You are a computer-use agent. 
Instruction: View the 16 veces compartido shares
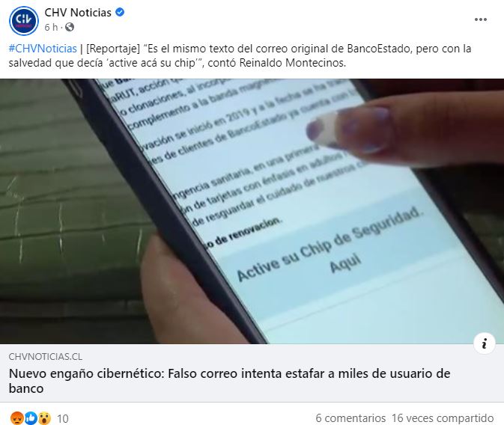443,418
